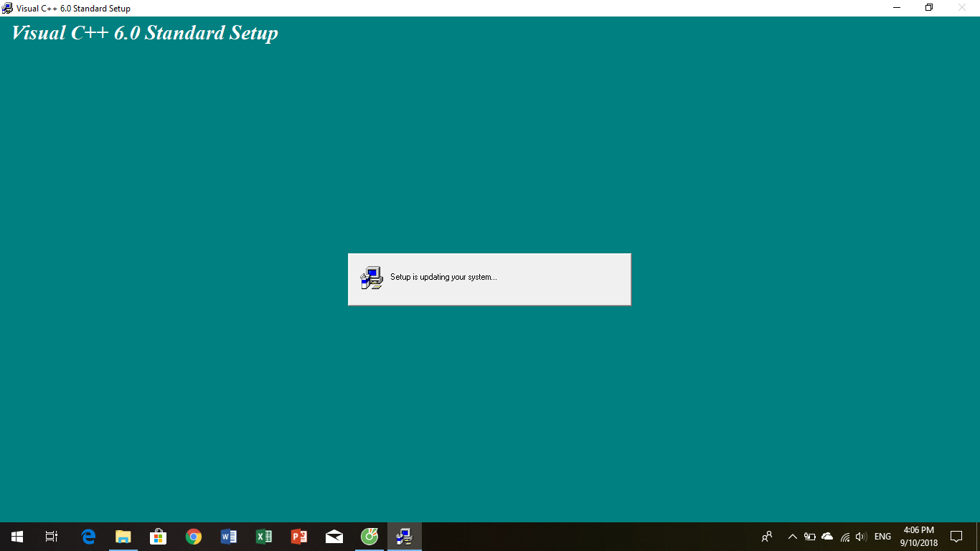Close the Visual C++ Setup window
Viewport: 980px width, 551px height.
point(962,8)
